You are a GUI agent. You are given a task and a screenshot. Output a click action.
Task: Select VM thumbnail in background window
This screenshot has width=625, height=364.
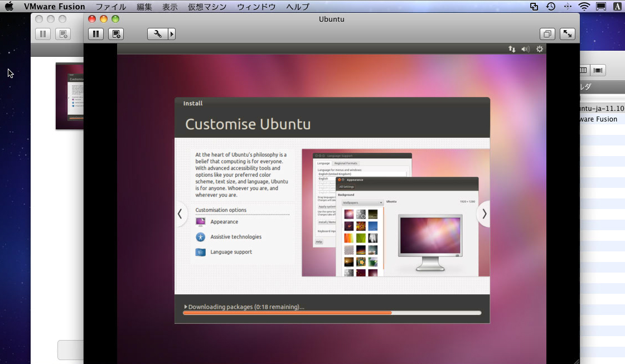pyautogui.click(x=69, y=96)
